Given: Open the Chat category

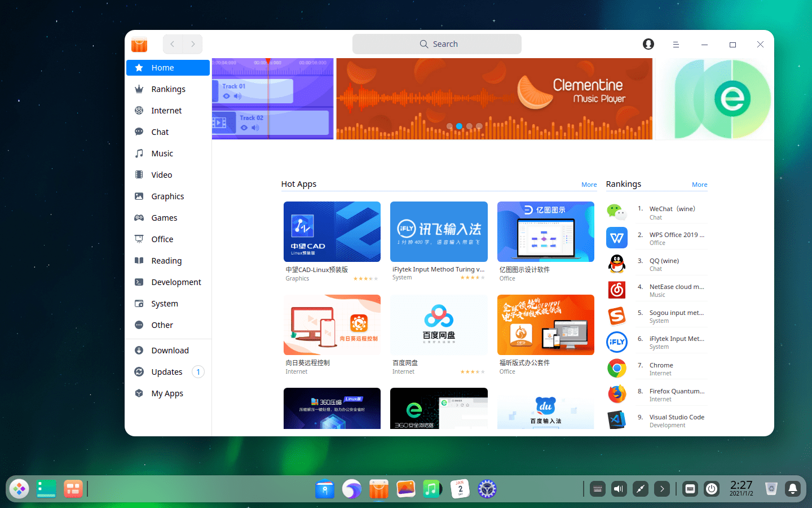Looking at the screenshot, I should [168, 132].
